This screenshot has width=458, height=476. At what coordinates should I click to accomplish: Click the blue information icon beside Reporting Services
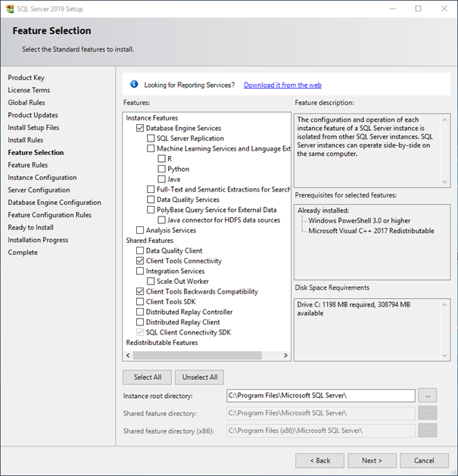click(134, 84)
